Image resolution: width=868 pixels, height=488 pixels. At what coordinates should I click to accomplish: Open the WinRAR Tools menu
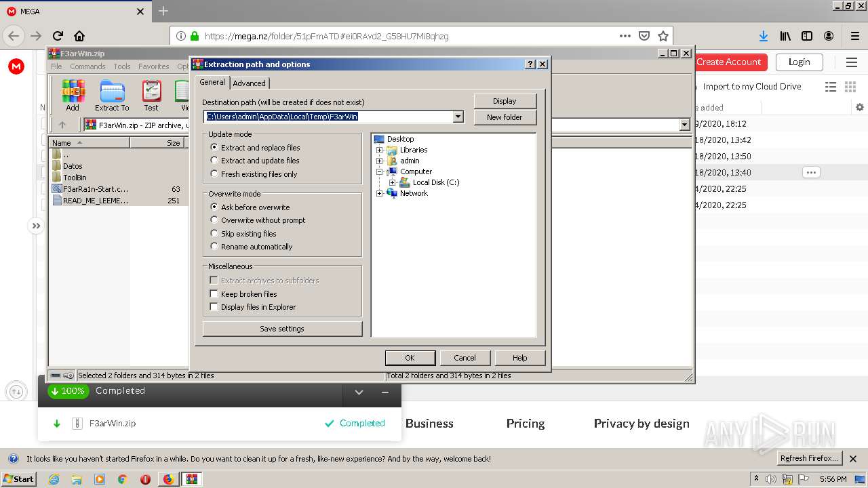(x=122, y=66)
